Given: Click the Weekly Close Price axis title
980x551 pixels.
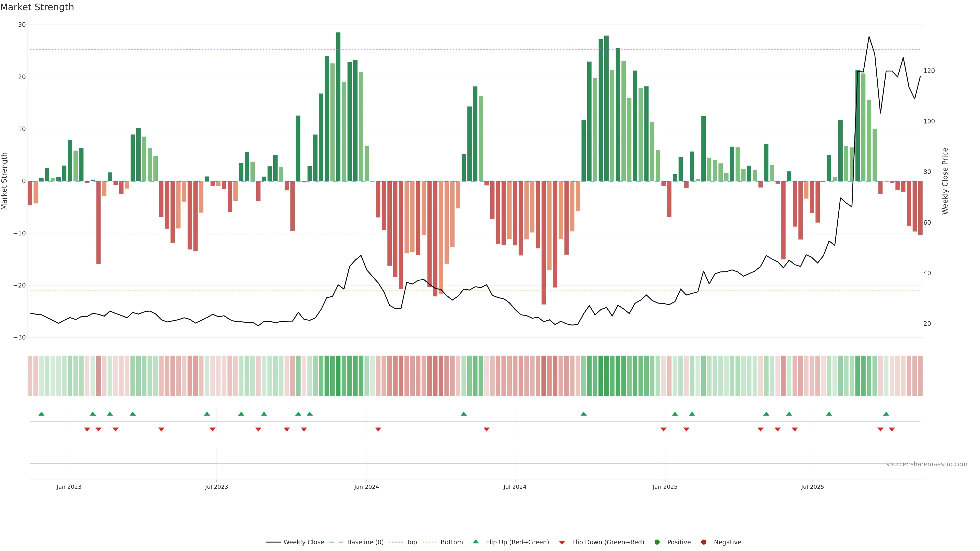Looking at the screenshot, I should pos(945,181).
